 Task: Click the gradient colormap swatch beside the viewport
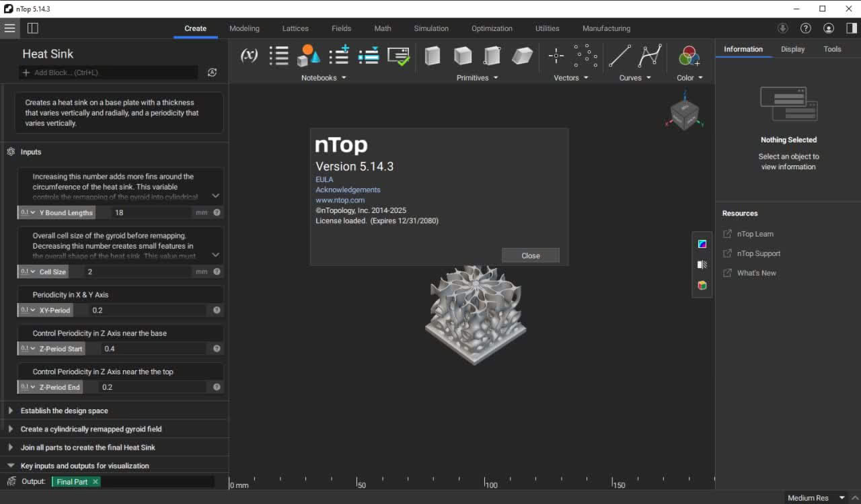702,243
